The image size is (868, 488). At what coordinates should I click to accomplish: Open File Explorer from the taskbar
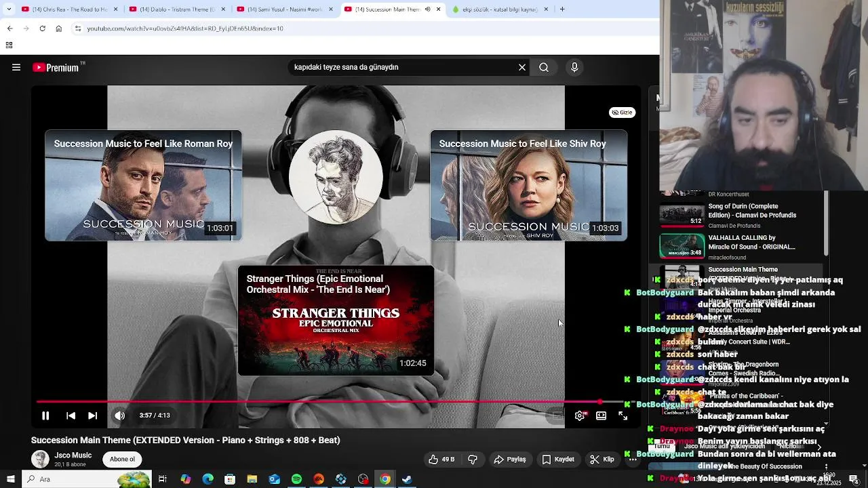pyautogui.click(x=252, y=479)
